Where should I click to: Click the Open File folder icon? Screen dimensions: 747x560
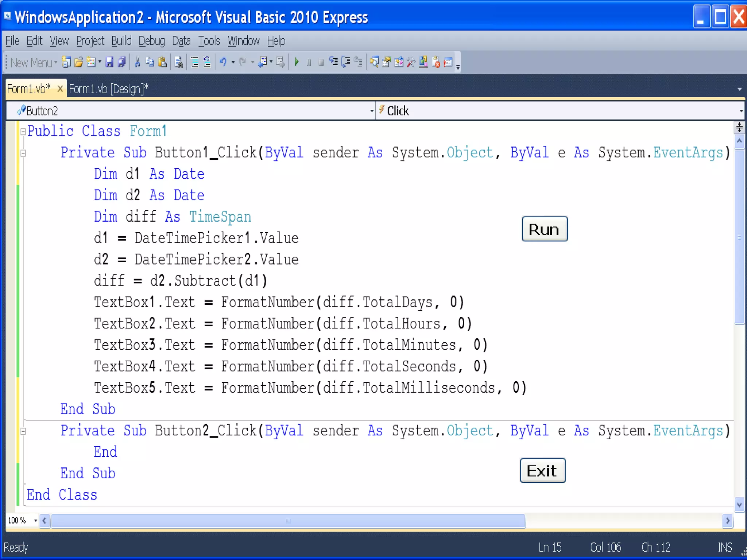[x=78, y=62]
